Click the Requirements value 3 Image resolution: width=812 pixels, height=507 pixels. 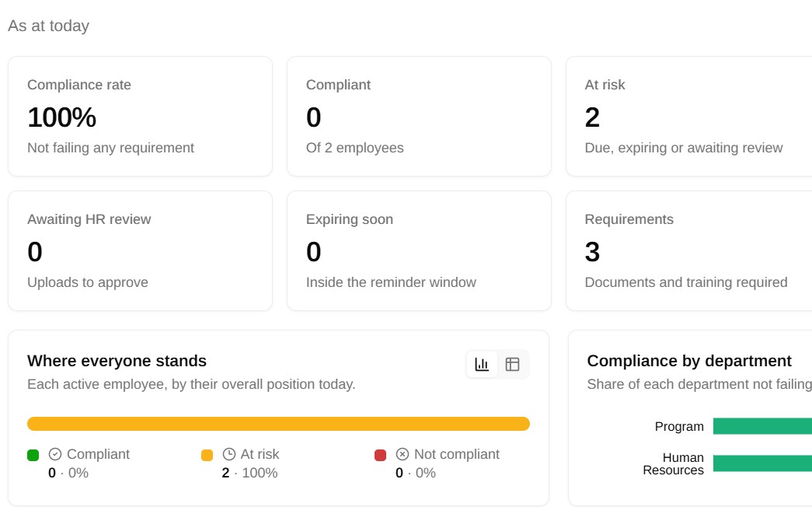pos(592,252)
